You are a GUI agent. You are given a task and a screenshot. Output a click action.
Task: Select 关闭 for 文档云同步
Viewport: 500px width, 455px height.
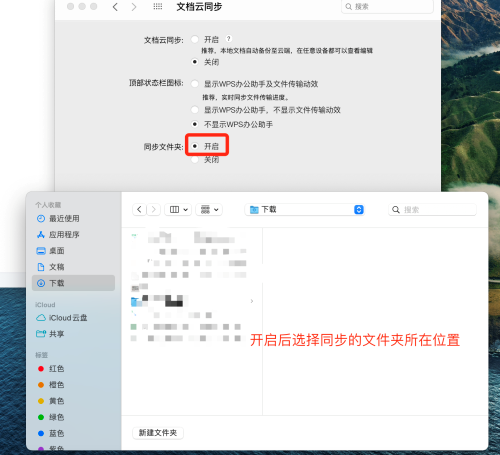tap(195, 62)
